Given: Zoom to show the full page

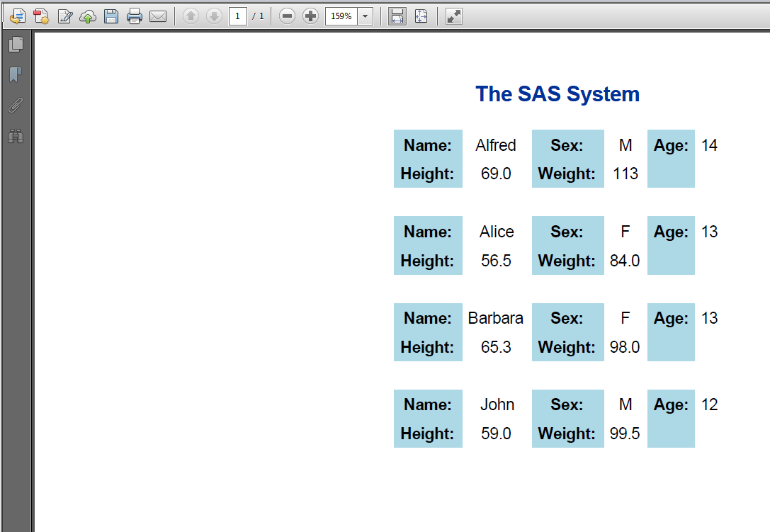Looking at the screenshot, I should [421, 16].
